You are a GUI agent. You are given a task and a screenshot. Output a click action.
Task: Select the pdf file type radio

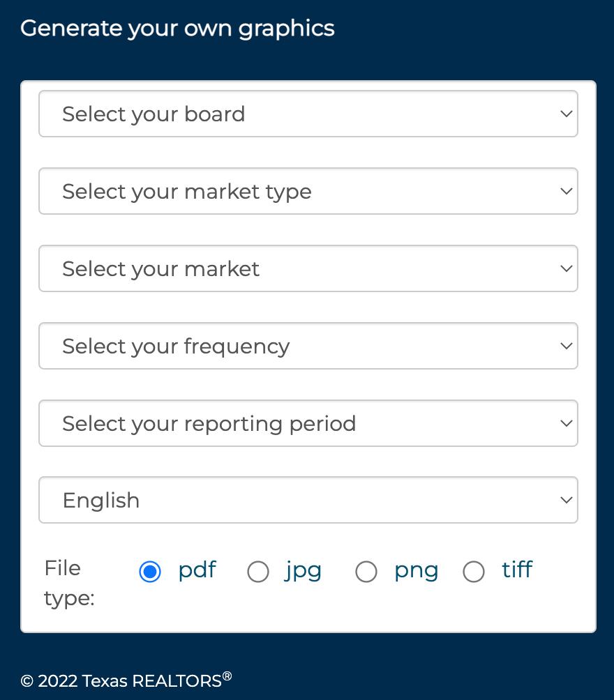coord(150,572)
